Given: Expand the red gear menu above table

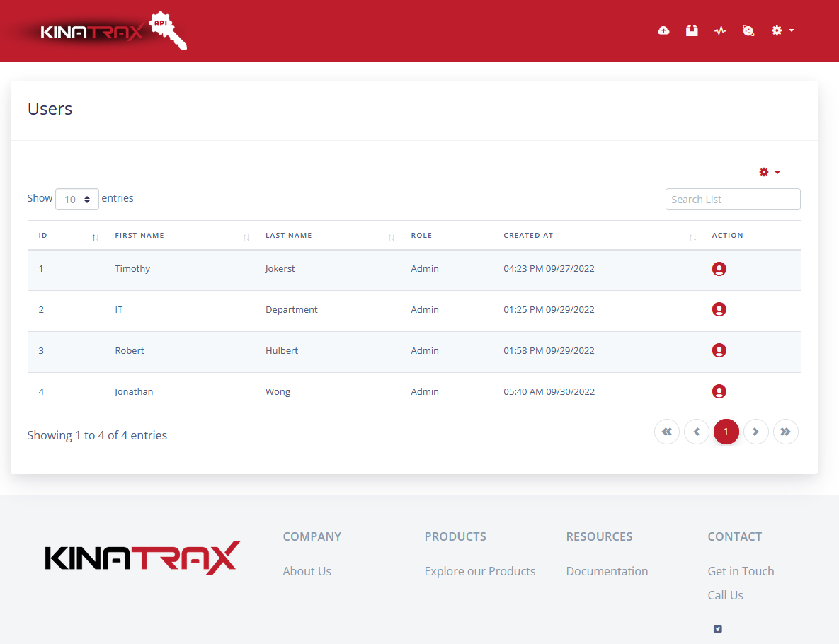Looking at the screenshot, I should 769,172.
